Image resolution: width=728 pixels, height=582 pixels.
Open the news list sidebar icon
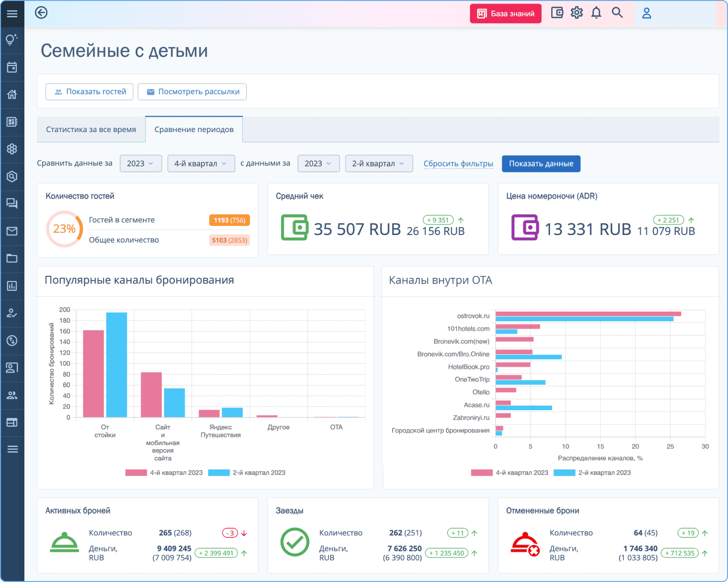12,122
